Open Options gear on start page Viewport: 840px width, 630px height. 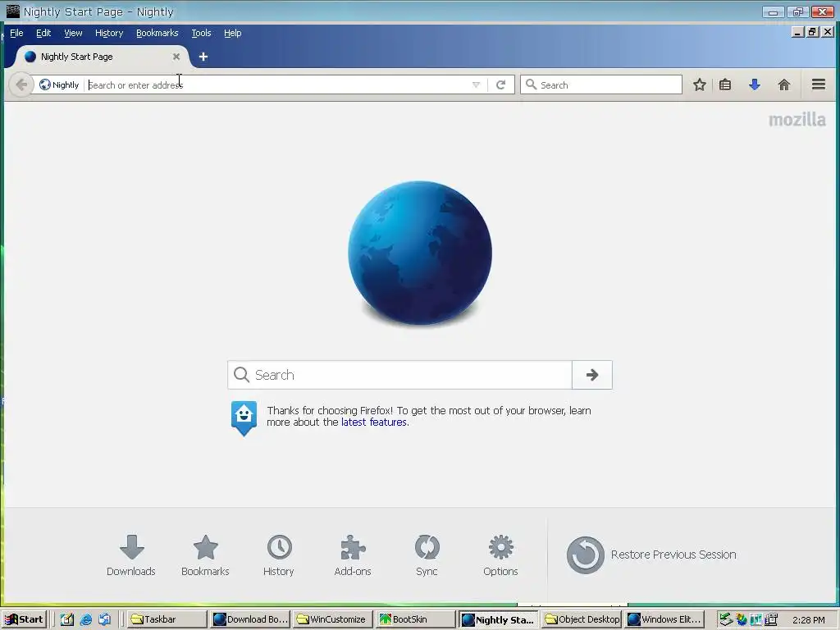pyautogui.click(x=501, y=555)
